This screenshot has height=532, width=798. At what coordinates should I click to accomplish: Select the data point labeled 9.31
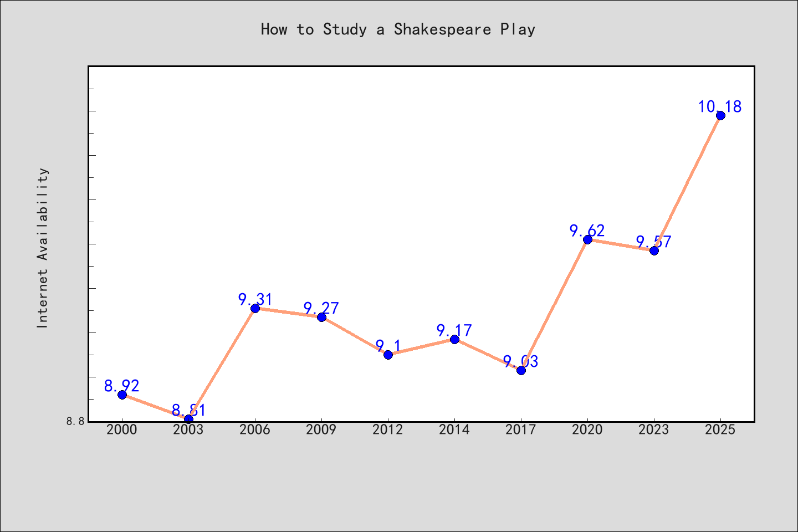255,308
